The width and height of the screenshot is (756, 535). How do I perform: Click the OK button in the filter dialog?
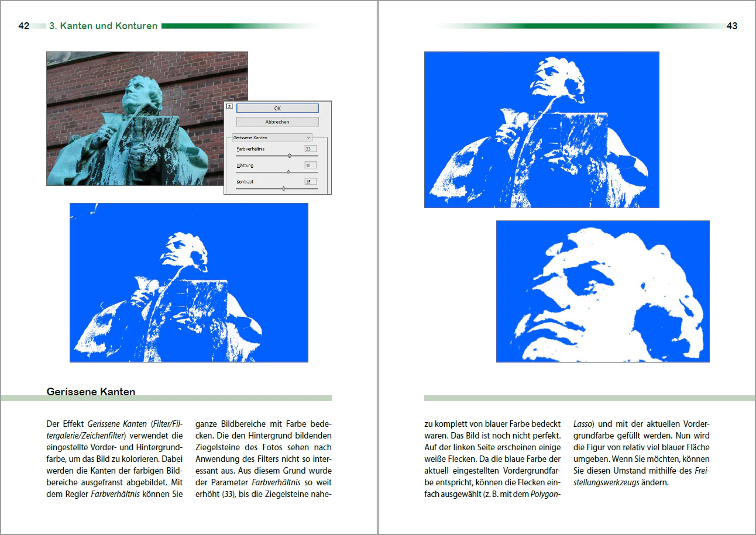tap(277, 108)
